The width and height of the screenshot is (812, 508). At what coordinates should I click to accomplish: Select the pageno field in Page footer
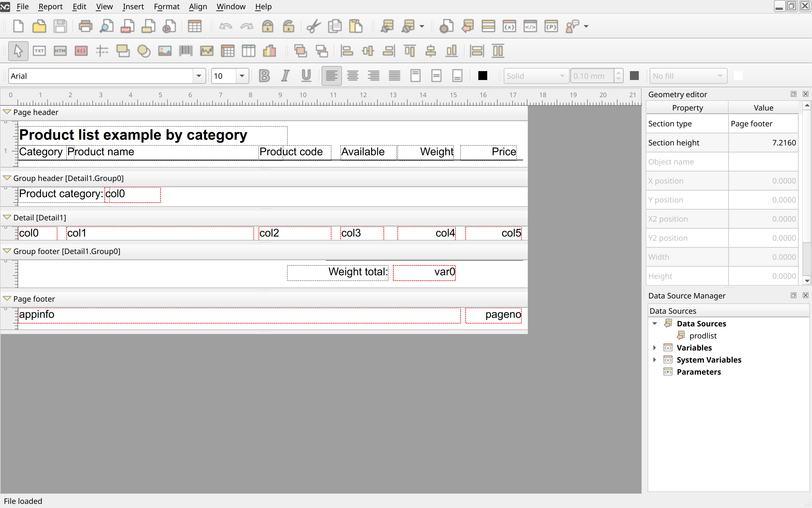[x=494, y=315]
